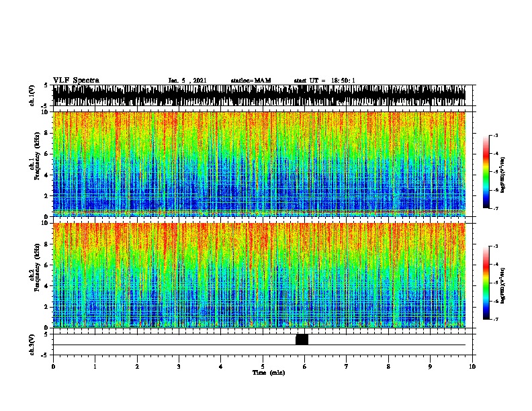Screen dimensions: 532x411
Task: Click the ch.2 spectrogram color scale bar
Action: [x=486, y=283]
